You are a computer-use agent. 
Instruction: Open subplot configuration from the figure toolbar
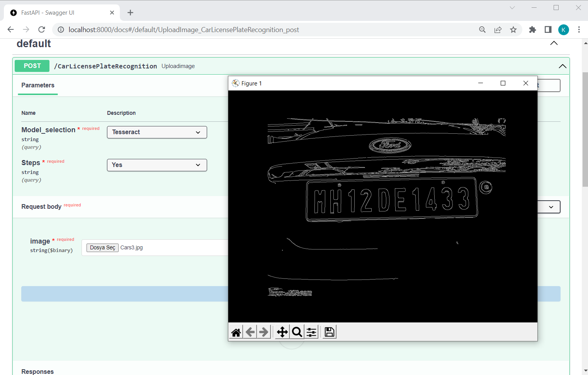[x=311, y=332]
